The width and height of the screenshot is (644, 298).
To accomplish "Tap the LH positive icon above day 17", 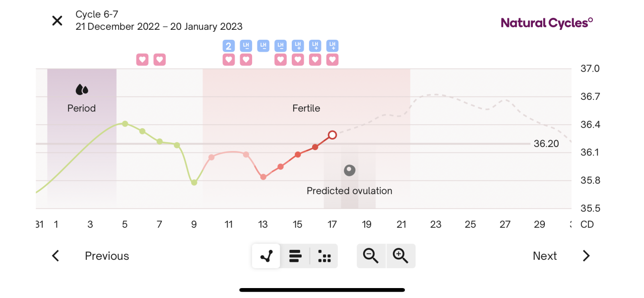I will pos(332,46).
